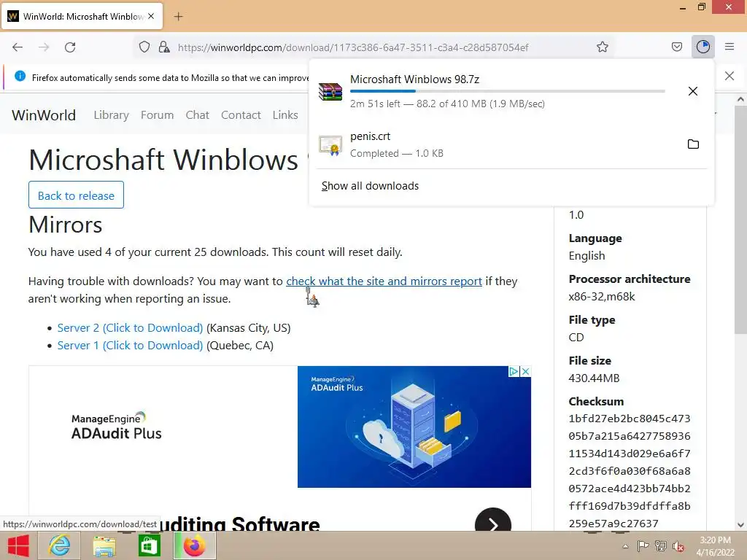Open the Links nav item
The height and width of the screenshot is (560, 747).
pyautogui.click(x=285, y=114)
